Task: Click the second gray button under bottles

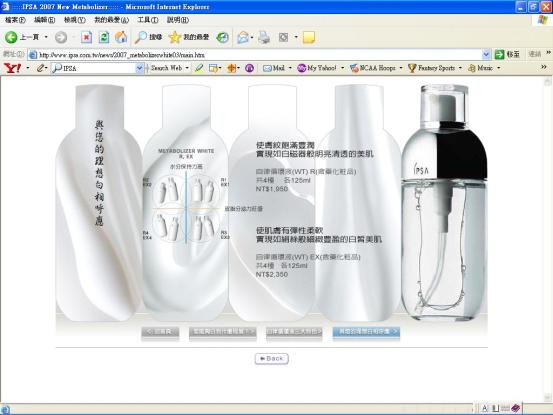Action: click(223, 332)
